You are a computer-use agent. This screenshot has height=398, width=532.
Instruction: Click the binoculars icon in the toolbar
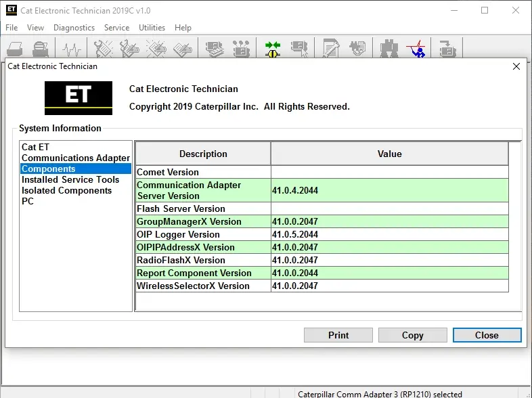pos(388,49)
